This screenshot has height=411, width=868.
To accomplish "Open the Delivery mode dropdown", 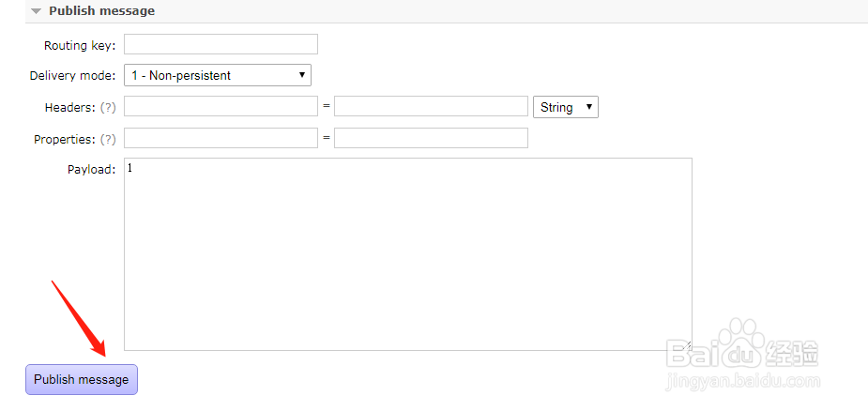I will point(218,75).
